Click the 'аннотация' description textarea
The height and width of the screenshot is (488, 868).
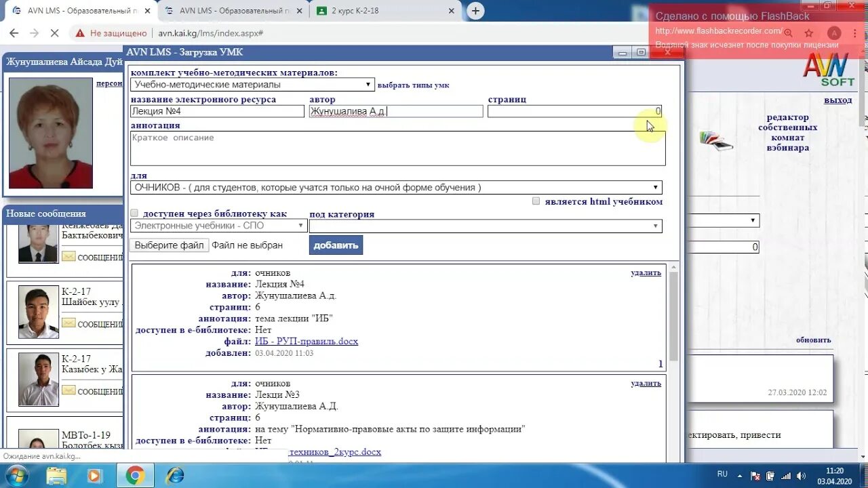pyautogui.click(x=397, y=148)
